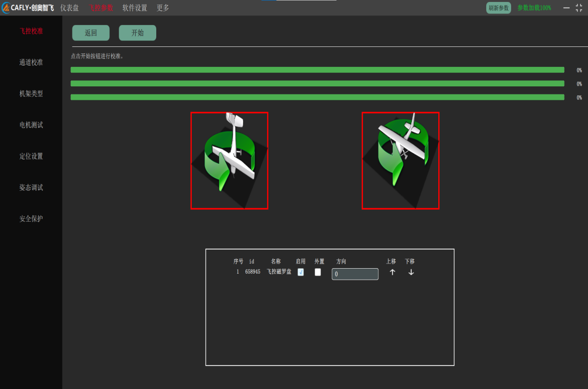This screenshot has width=588, height=389.
Task: Select 定位设置 in the sidebar
Action: tap(31, 156)
